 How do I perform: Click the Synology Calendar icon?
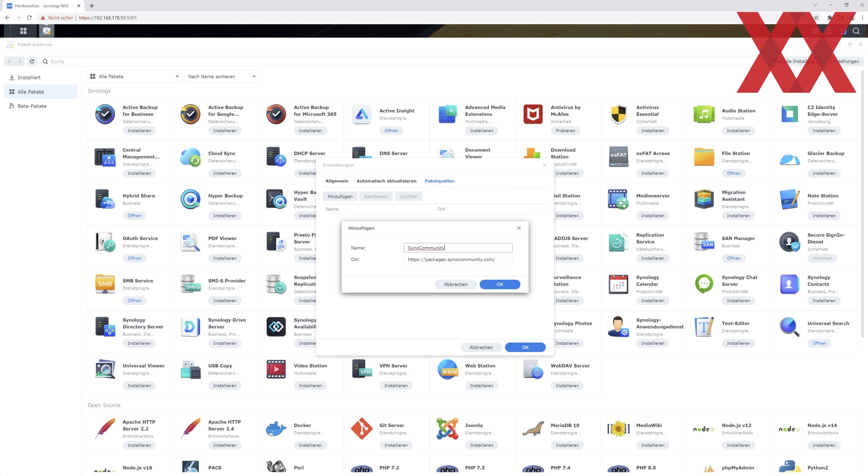coord(618,285)
